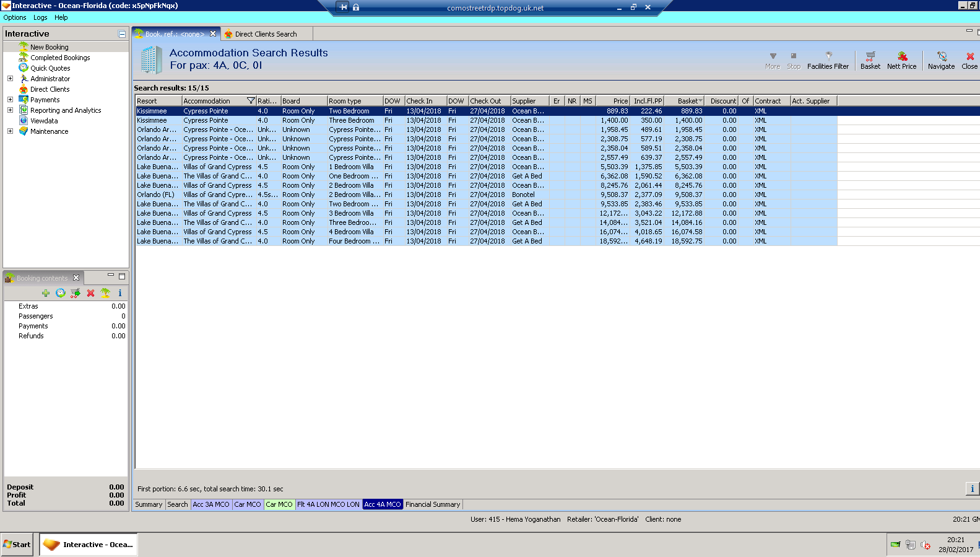Click the red X delete icon in Booking contents
The width and height of the screenshot is (980, 557).
click(90, 293)
